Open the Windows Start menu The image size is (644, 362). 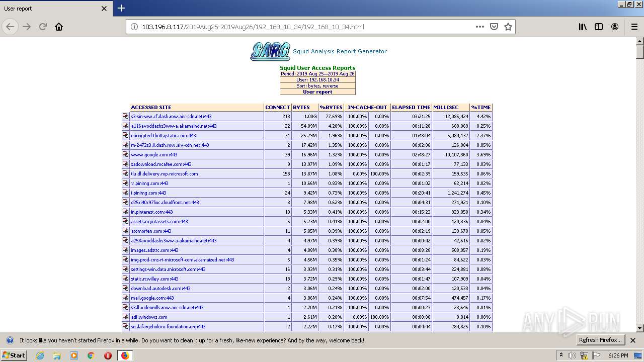tap(14, 355)
